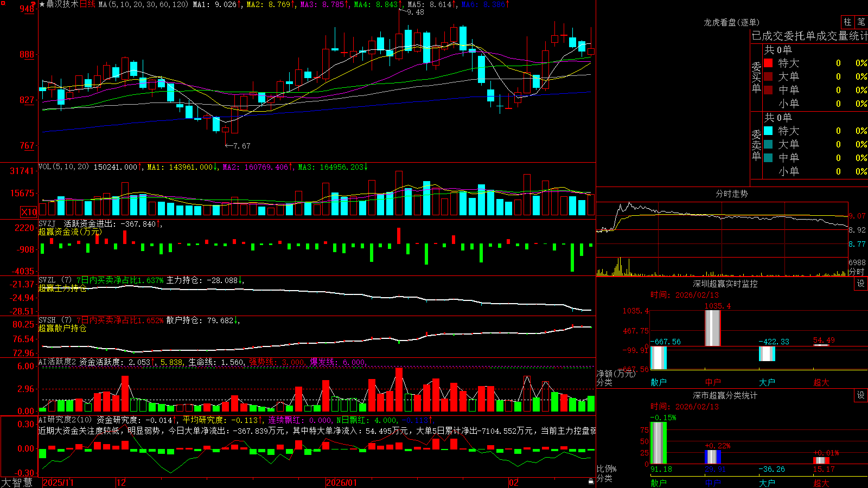The image size is (868, 488).
Task: Click the red 15.17 超大 bar in 分类统计
Action: pyautogui.click(x=821, y=460)
